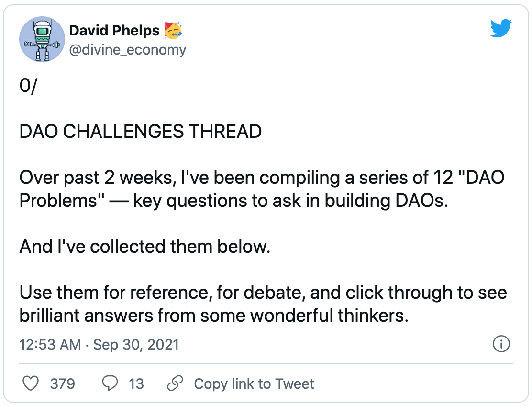This screenshot has width=532, height=406.
Task: Like the tweet with the heart icon
Action: 31,383
